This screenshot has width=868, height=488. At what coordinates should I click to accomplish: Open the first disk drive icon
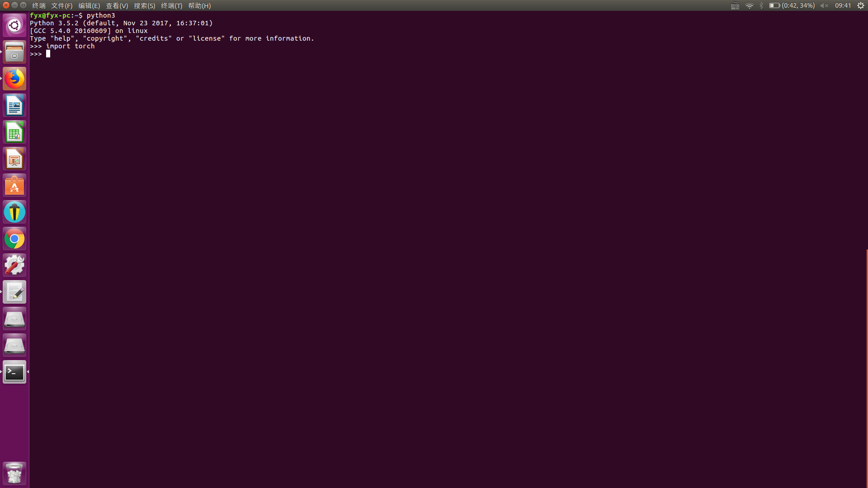click(x=14, y=319)
